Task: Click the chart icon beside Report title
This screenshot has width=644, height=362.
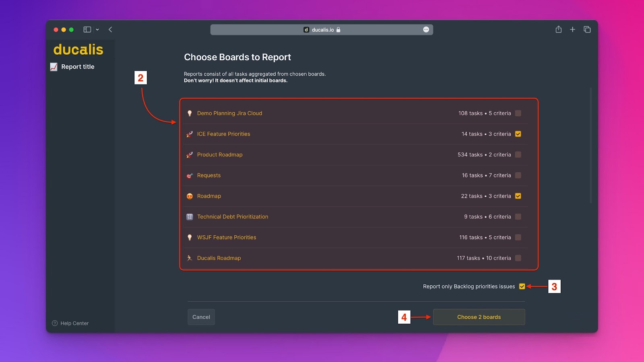Action: pyautogui.click(x=54, y=67)
